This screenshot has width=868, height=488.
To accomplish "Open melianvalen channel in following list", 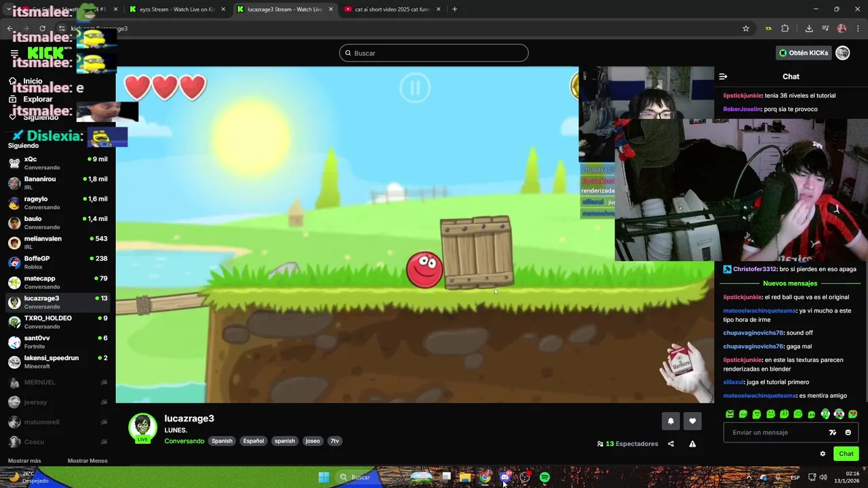I will (x=58, y=243).
